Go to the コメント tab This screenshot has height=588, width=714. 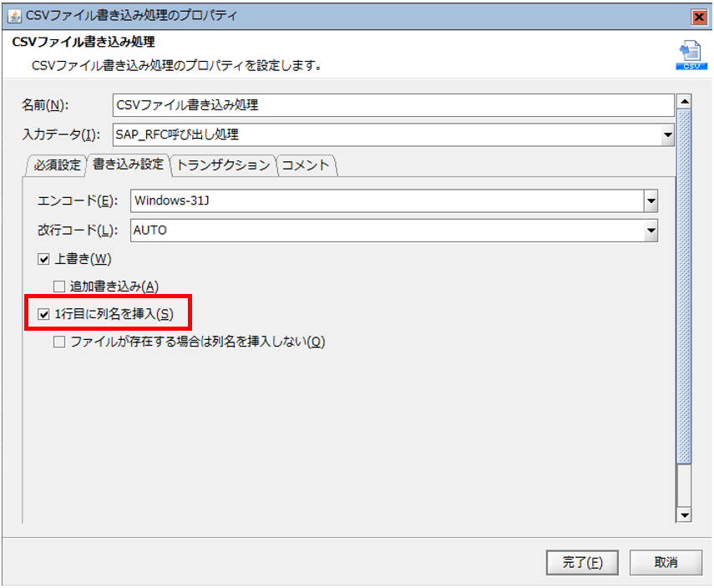coord(306,165)
